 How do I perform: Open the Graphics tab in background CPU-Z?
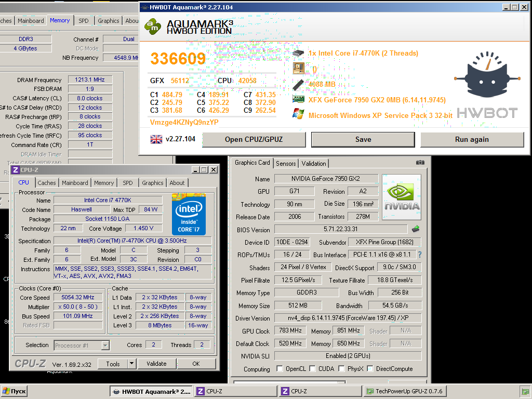pyautogui.click(x=108, y=21)
